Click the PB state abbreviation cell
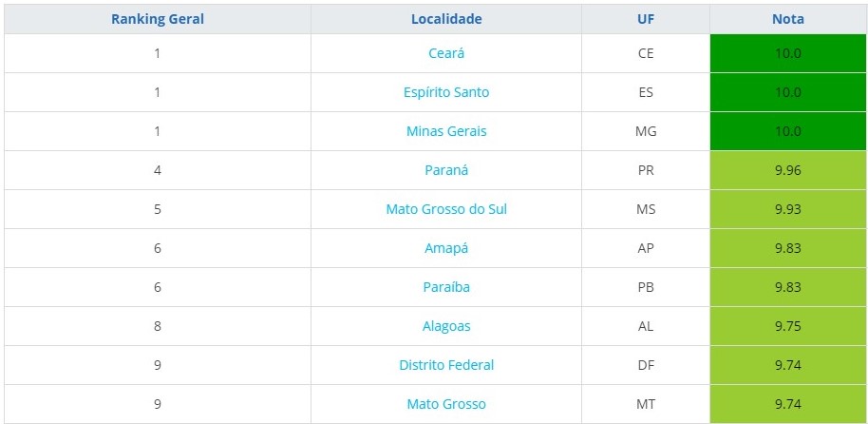Image resolution: width=868 pixels, height=424 pixels. [x=646, y=287]
